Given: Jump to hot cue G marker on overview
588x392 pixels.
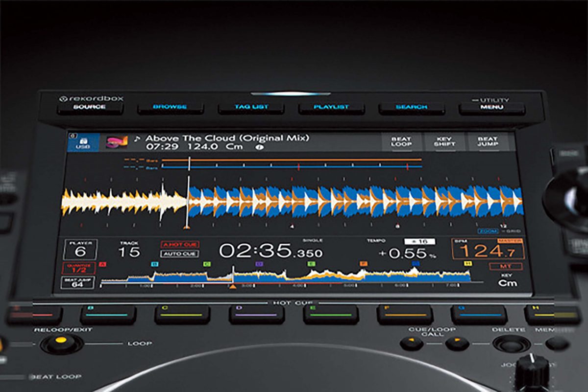Looking at the screenshot, I should click(x=416, y=264).
